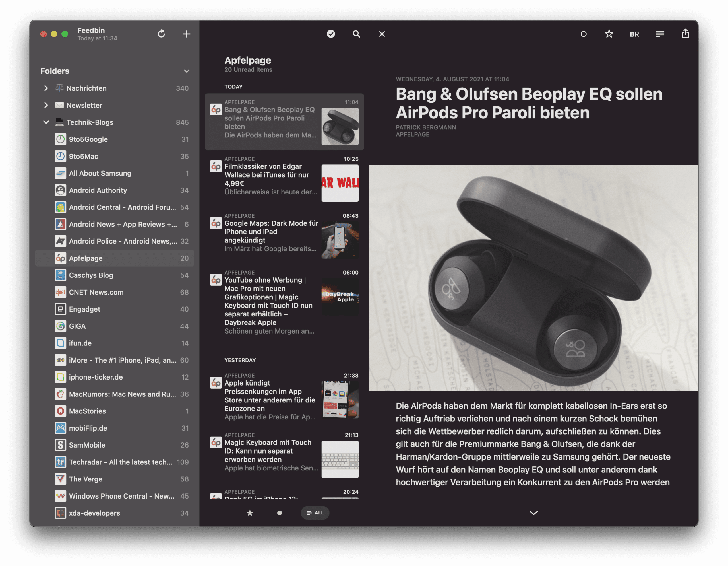Screen dimensions: 728x566
Task: Open Bang & Olufsen Beoplay EQ list item
Action: 284,122
